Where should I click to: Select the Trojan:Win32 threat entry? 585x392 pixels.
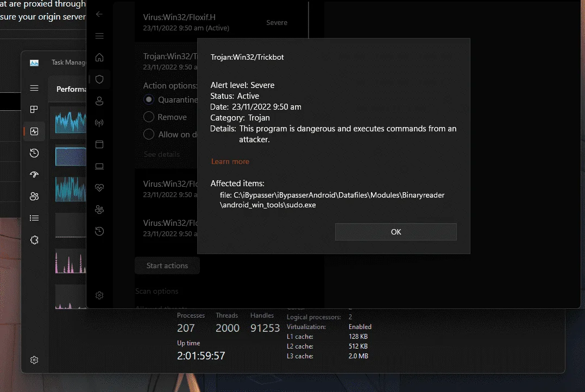tap(170, 61)
